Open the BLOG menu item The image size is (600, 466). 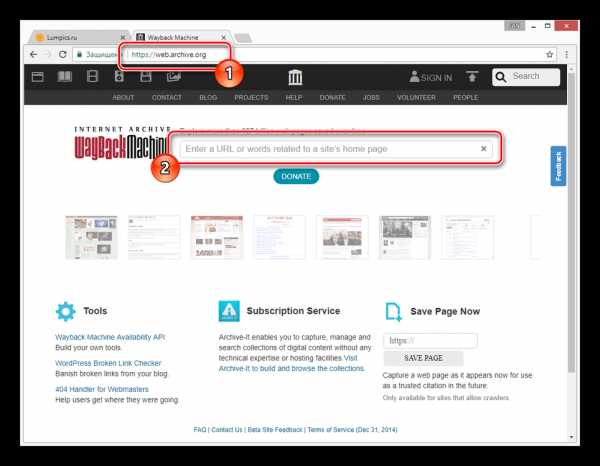point(208,98)
